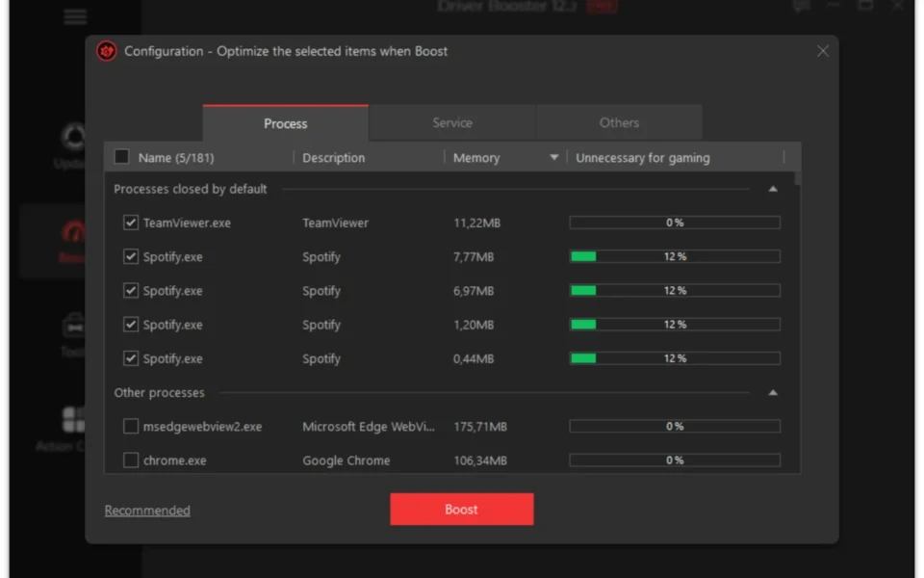Click the Driver Booster logo in dialog title
Image resolution: width=924 pixels, height=578 pixels.
coord(107,51)
